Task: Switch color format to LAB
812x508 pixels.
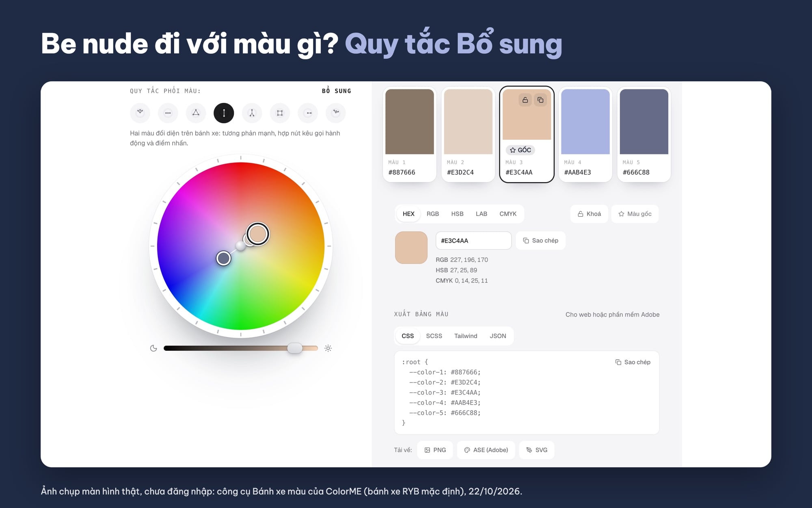Action: (482, 214)
